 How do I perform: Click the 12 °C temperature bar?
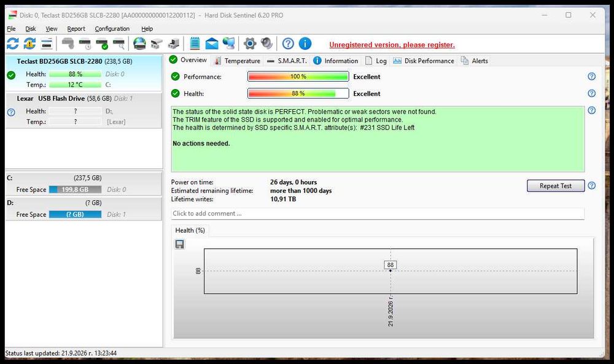coord(75,85)
